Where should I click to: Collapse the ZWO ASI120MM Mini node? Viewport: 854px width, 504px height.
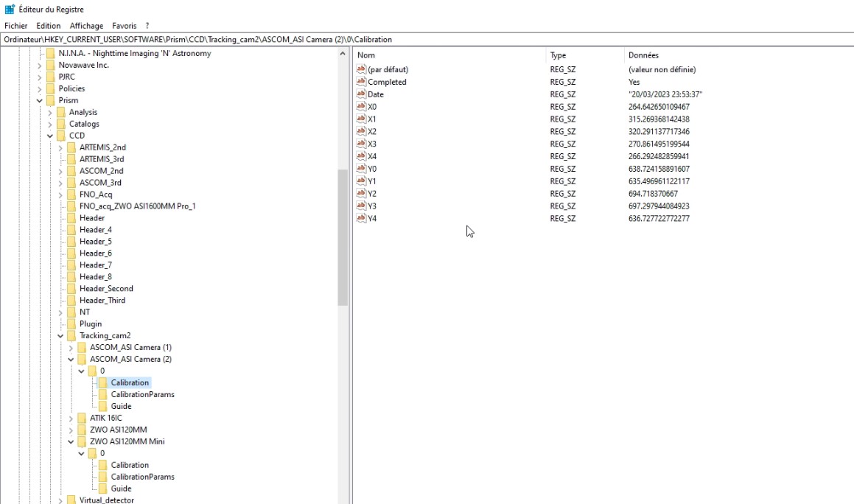(71, 442)
